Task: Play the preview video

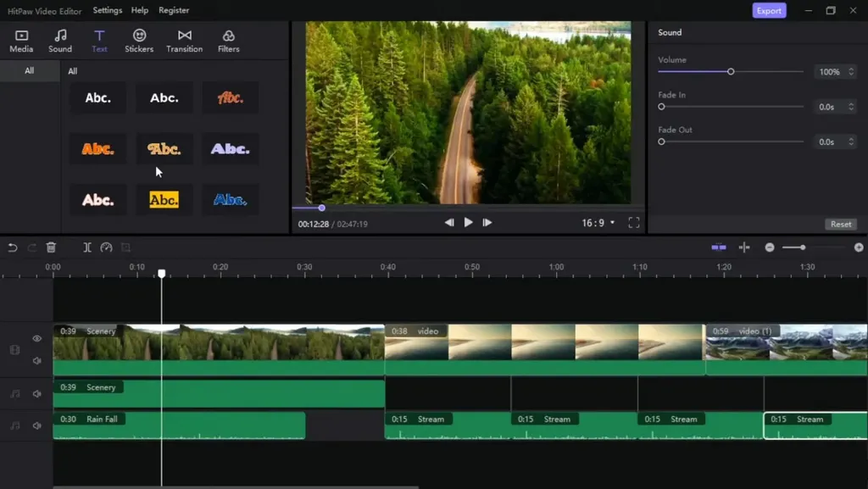Action: click(x=468, y=222)
